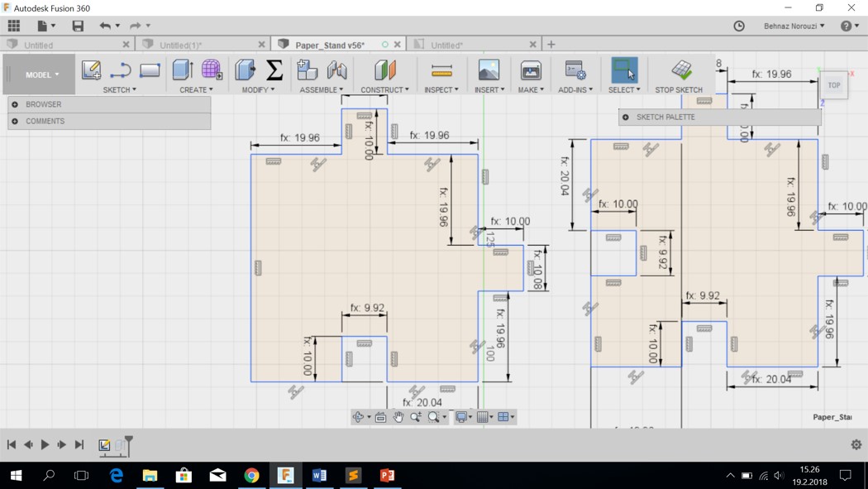The width and height of the screenshot is (868, 489).
Task: Open the Scripts and Add-Ins icon
Action: [575, 70]
